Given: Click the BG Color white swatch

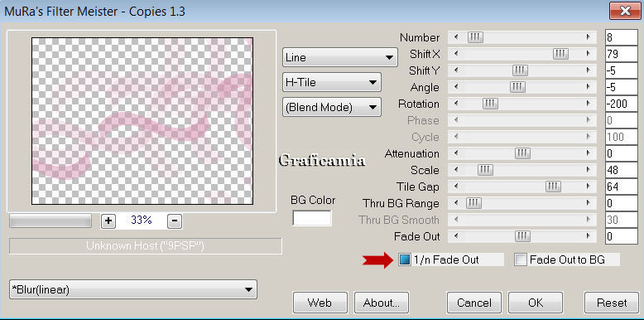Looking at the screenshot, I should tap(312, 218).
